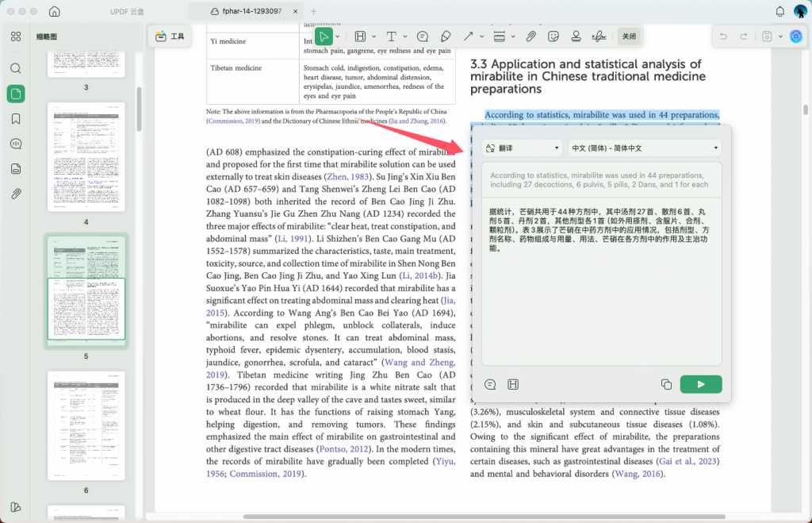
Task: Save the document using the save icon
Action: tap(767, 37)
